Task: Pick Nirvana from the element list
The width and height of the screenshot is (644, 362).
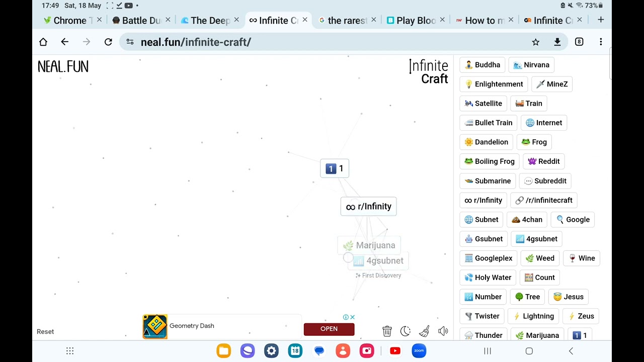Action: tap(531, 65)
